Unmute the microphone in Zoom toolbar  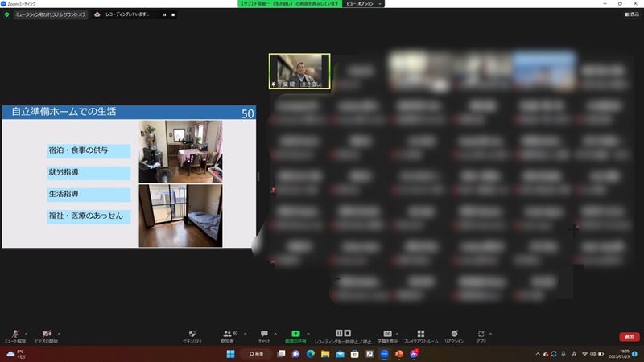point(15,336)
